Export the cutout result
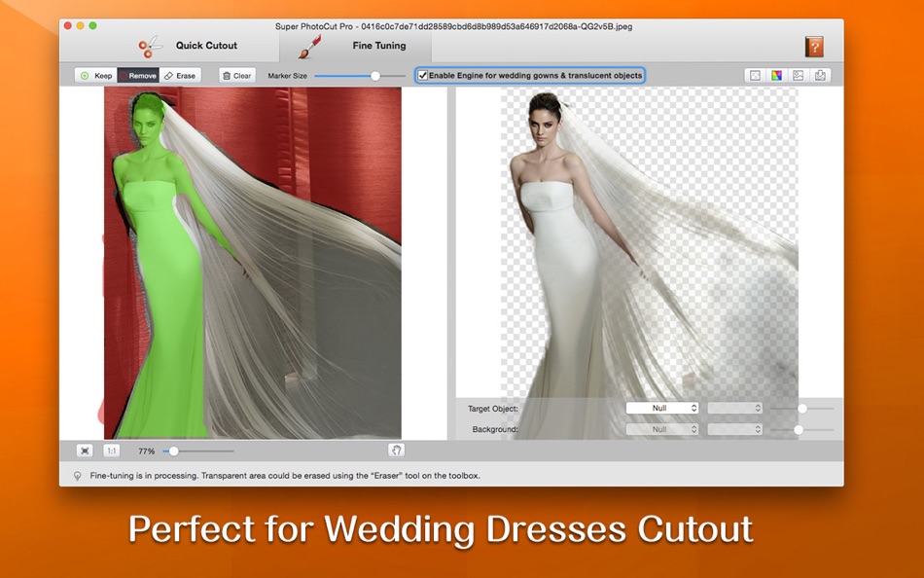 822,75
